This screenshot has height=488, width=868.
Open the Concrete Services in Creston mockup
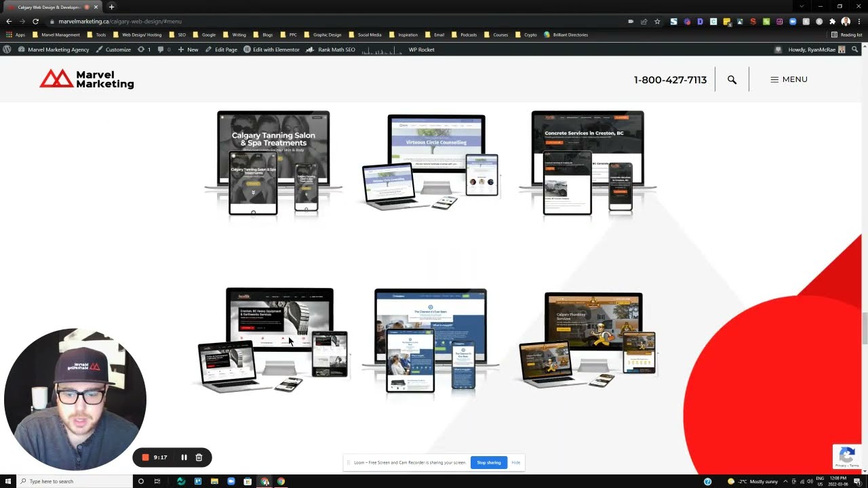(x=587, y=163)
